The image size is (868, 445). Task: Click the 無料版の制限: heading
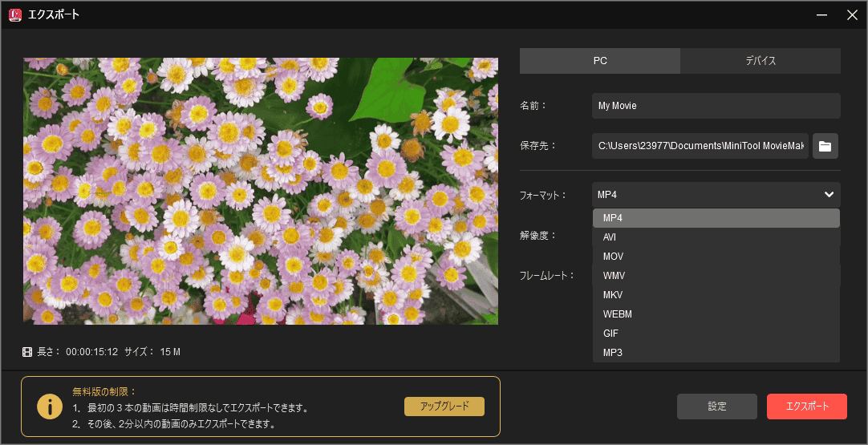104,392
